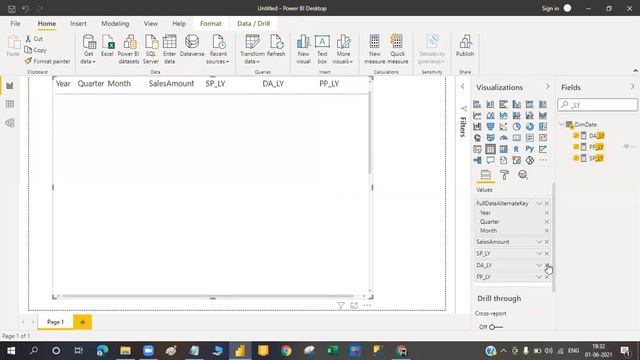Open the Format paint roller tab
The width and height of the screenshot is (640, 360).
point(504,175)
